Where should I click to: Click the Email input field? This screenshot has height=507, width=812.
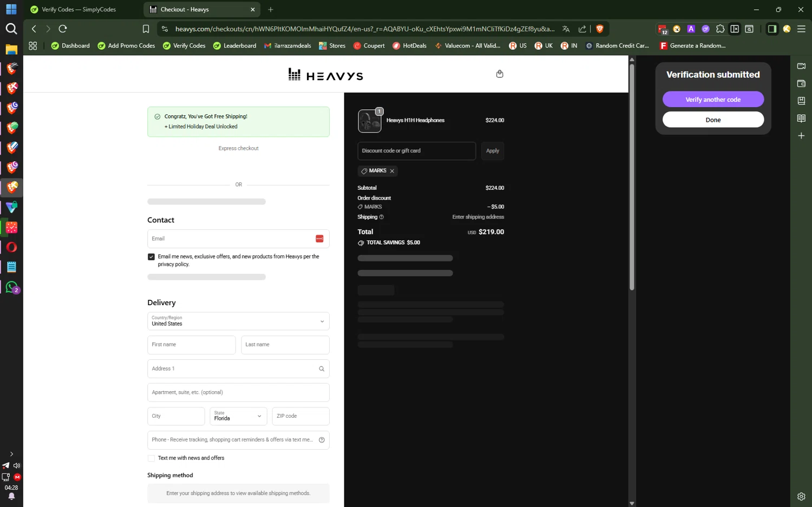pos(238,239)
